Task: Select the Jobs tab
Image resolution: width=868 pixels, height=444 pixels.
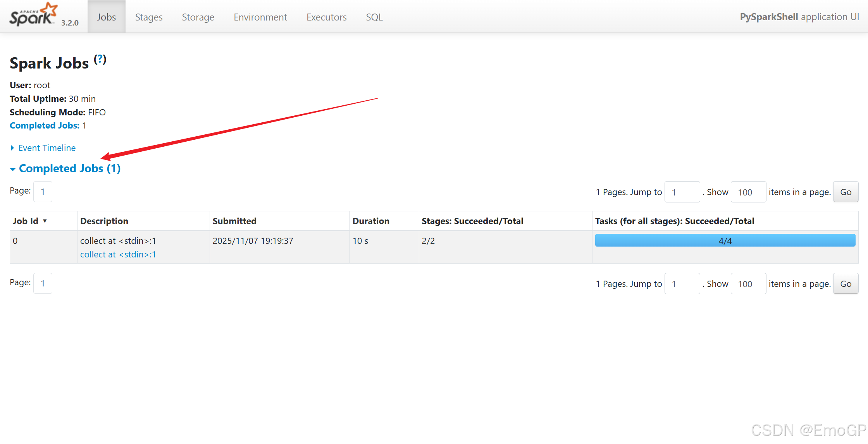Action: coord(107,17)
